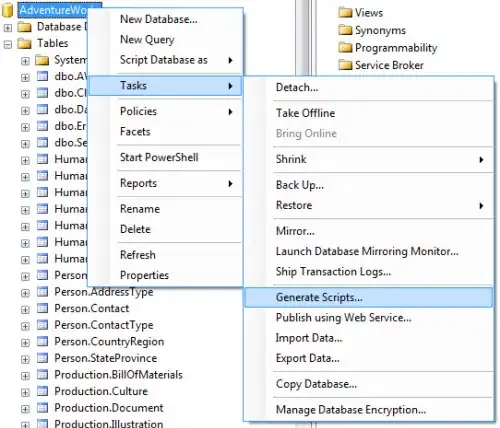This screenshot has width=500, height=428.
Task: Open the Shrink submenu
Action: point(369,159)
